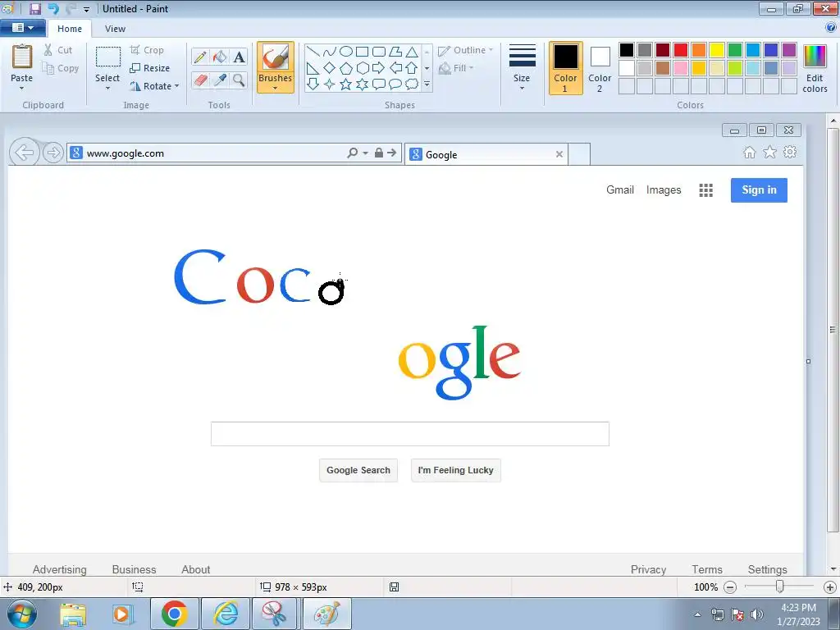This screenshot has height=630, width=840.
Task: Click the Redo arrow in title bar
Action: 71,8
